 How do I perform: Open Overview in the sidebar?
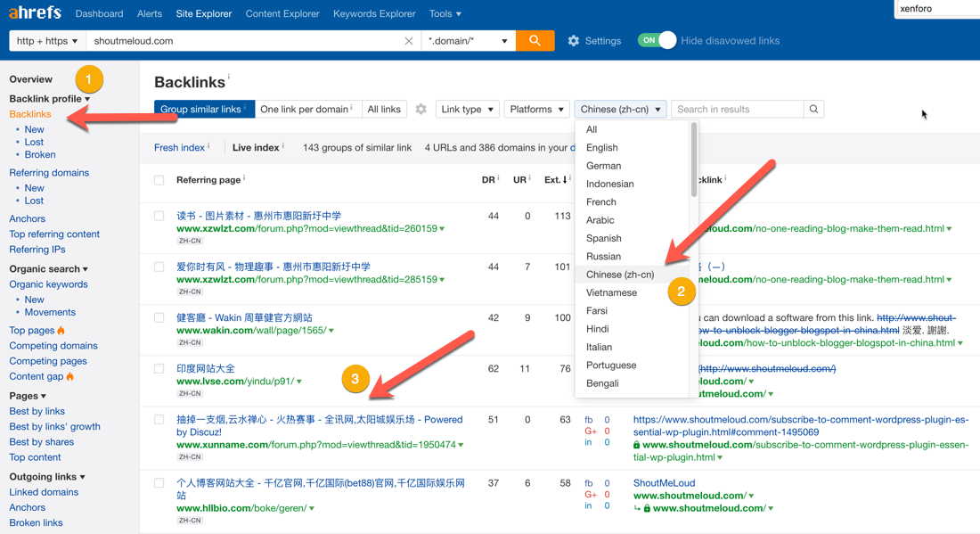(30, 79)
